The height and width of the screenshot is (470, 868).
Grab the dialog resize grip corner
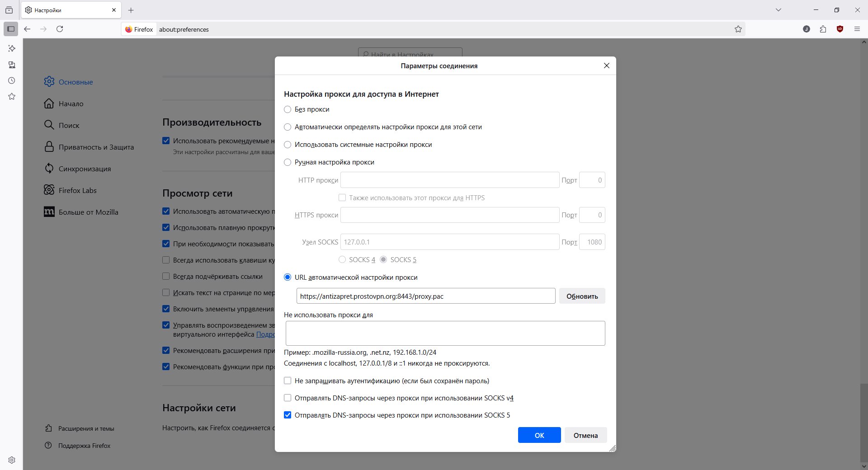pyautogui.click(x=612, y=448)
